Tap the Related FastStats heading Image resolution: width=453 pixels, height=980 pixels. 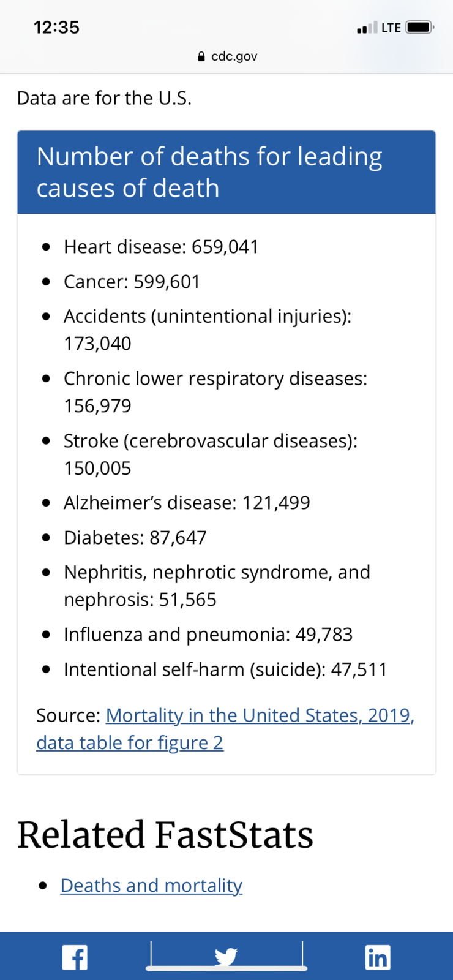point(165,835)
